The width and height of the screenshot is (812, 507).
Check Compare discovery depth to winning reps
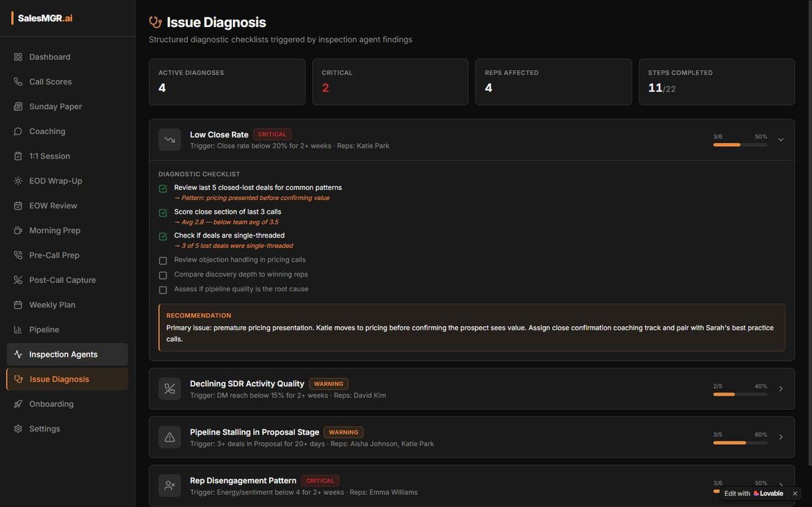tap(163, 275)
